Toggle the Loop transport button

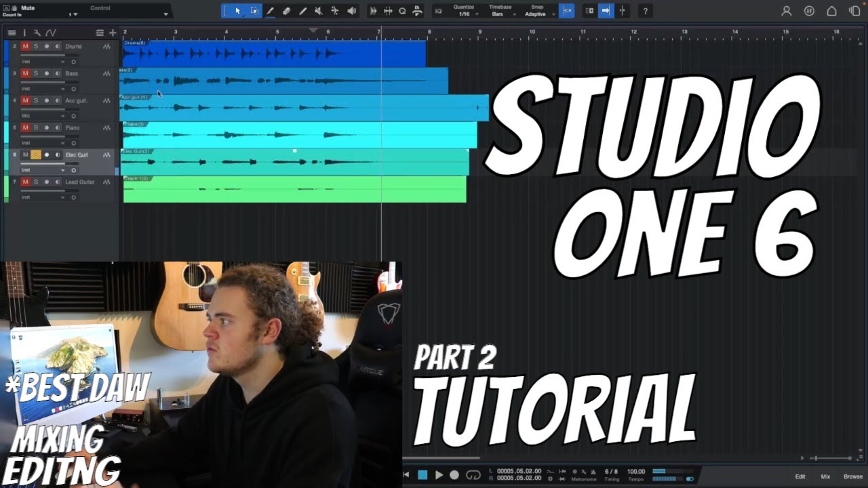coord(473,475)
